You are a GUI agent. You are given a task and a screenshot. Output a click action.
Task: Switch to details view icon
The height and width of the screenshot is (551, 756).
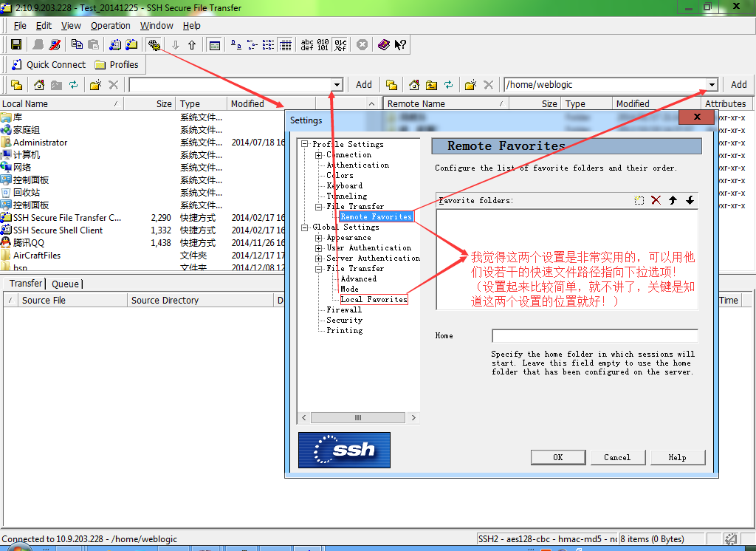pos(286,45)
